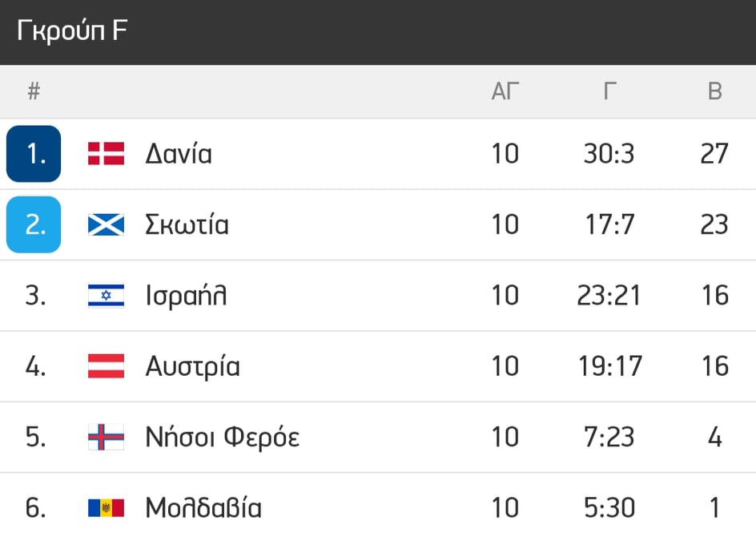The width and height of the screenshot is (756, 541).
Task: Click Denmark's 27 points value
Action: point(714,154)
